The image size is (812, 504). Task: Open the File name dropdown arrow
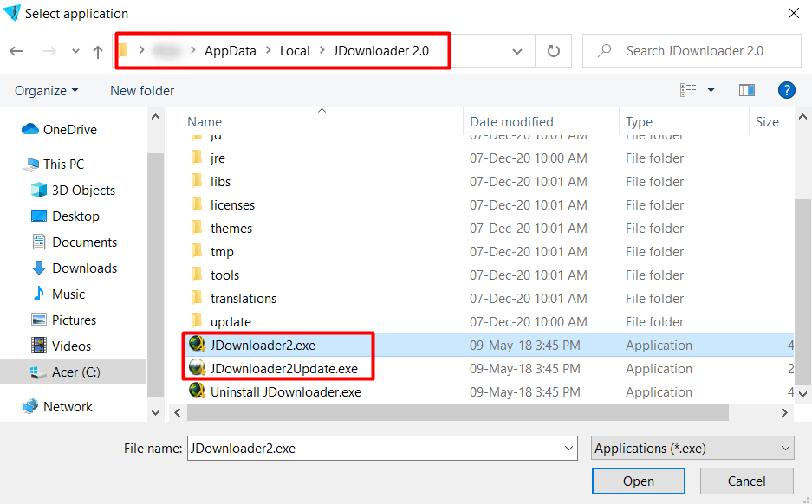(568, 448)
